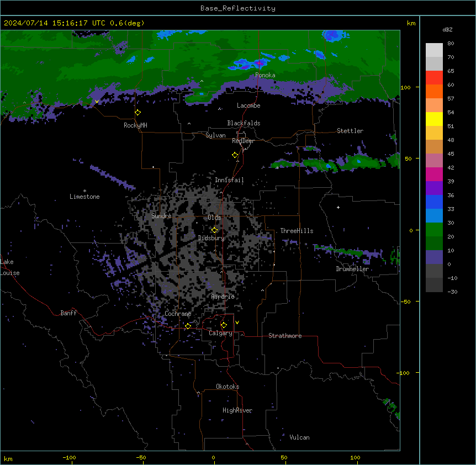
Task: Pick the yellow 54-51 dBZ legend swatch
Action: point(434,119)
